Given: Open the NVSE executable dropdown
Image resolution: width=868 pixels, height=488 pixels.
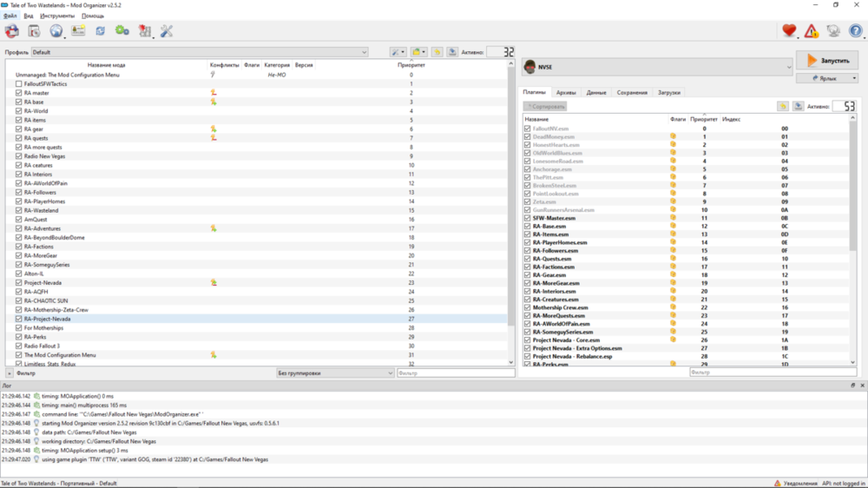Looking at the screenshot, I should click(x=658, y=67).
